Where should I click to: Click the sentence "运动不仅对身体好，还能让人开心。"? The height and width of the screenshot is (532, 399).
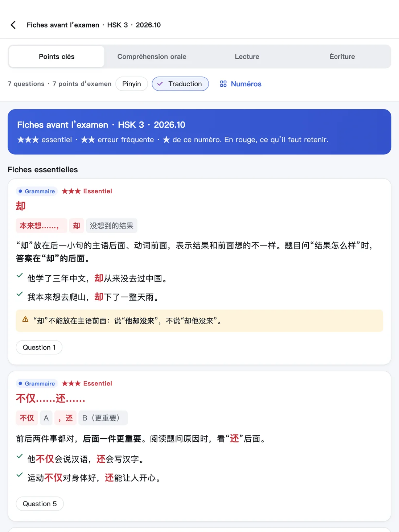95,478
